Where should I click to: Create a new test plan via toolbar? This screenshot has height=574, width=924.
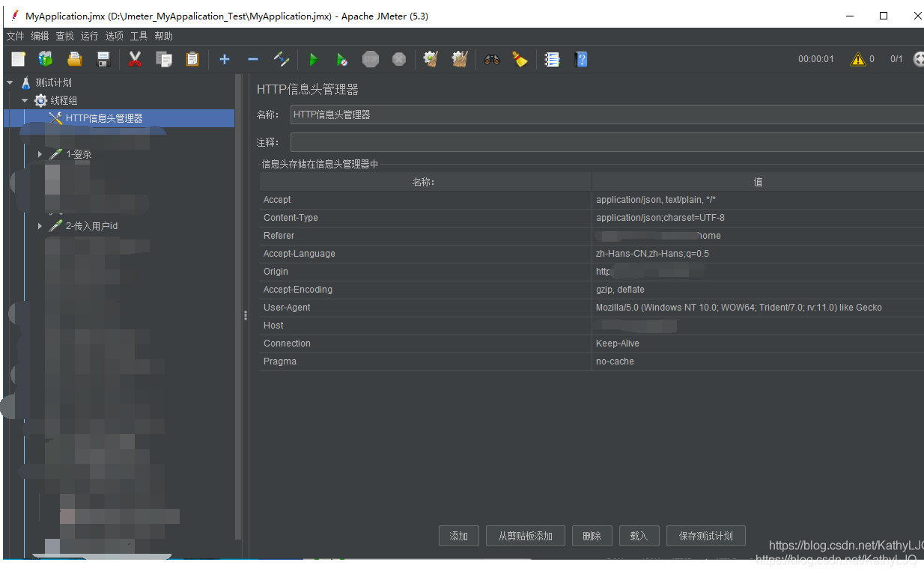[18, 59]
